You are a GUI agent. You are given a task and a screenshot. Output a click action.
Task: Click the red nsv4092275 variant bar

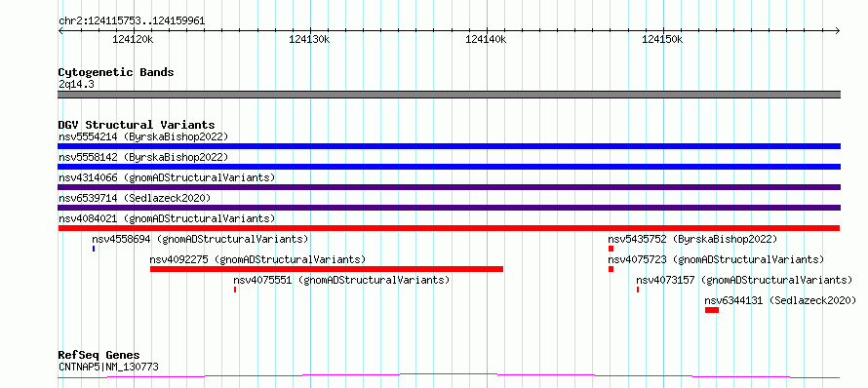point(327,269)
